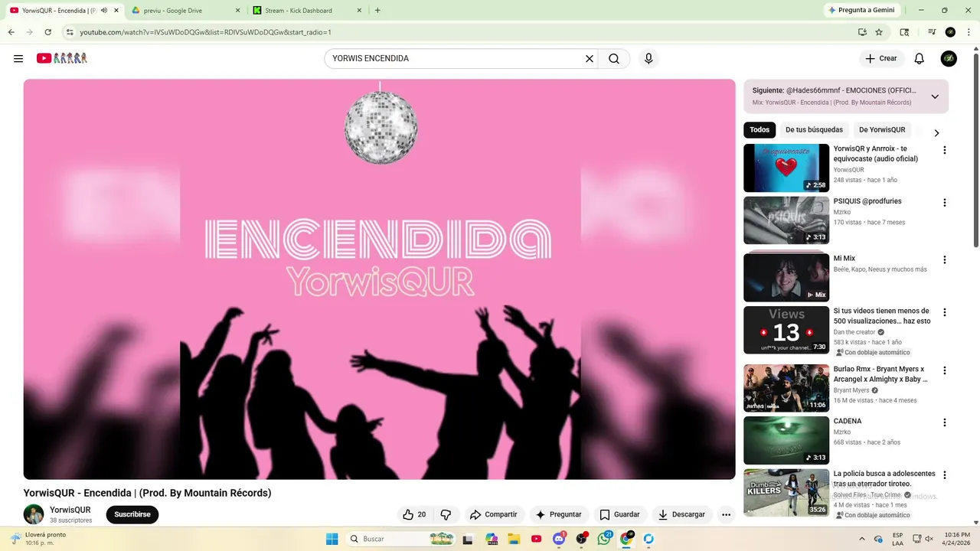Subscribe to YorwisQUR channel
This screenshot has height=551, width=980.
pyautogui.click(x=132, y=514)
